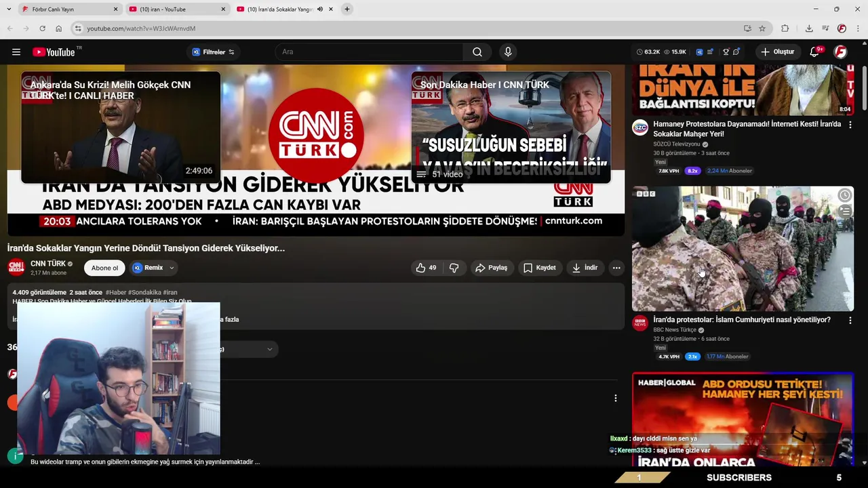Image resolution: width=868 pixels, height=488 pixels.
Task: Expand the Remix dropdown arrow
Action: pyautogui.click(x=172, y=268)
